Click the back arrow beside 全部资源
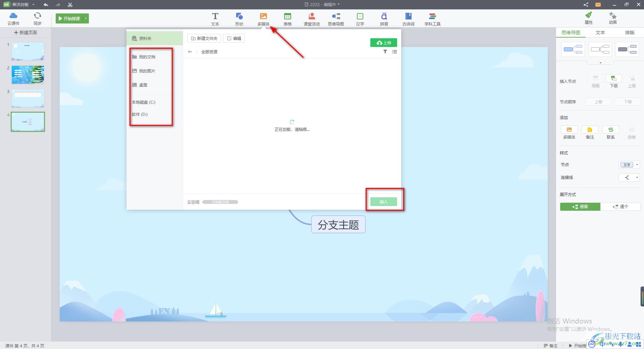The image size is (644, 349). click(190, 52)
